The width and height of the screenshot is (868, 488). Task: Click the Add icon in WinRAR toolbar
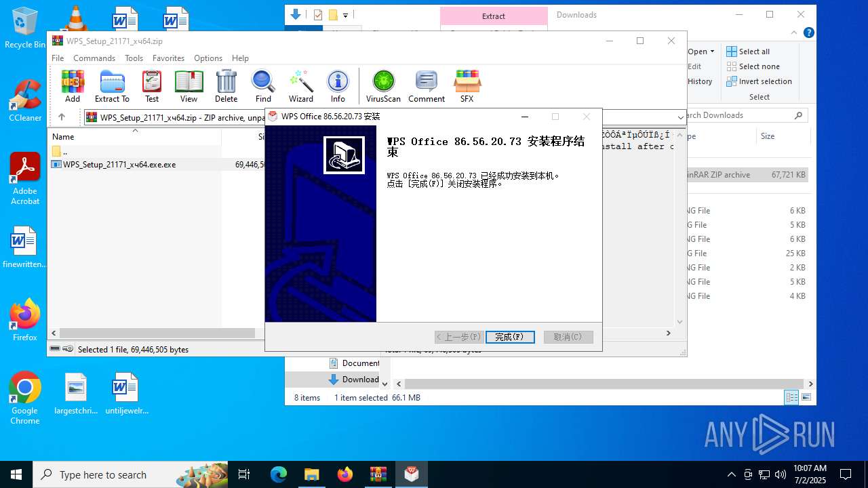(73, 86)
